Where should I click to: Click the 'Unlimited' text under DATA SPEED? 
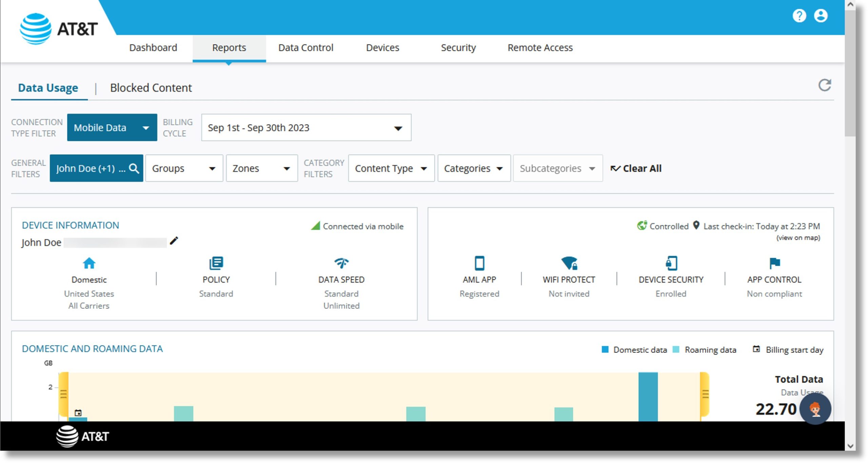341,306
